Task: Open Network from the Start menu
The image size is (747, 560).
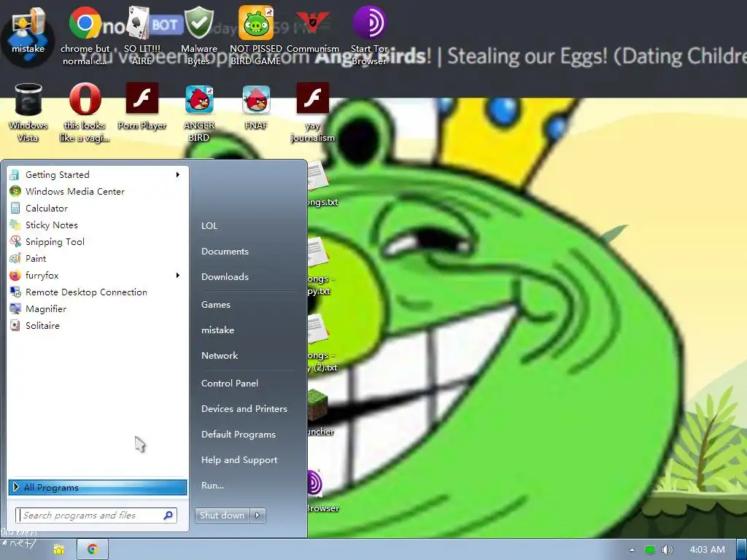Action: (x=220, y=356)
